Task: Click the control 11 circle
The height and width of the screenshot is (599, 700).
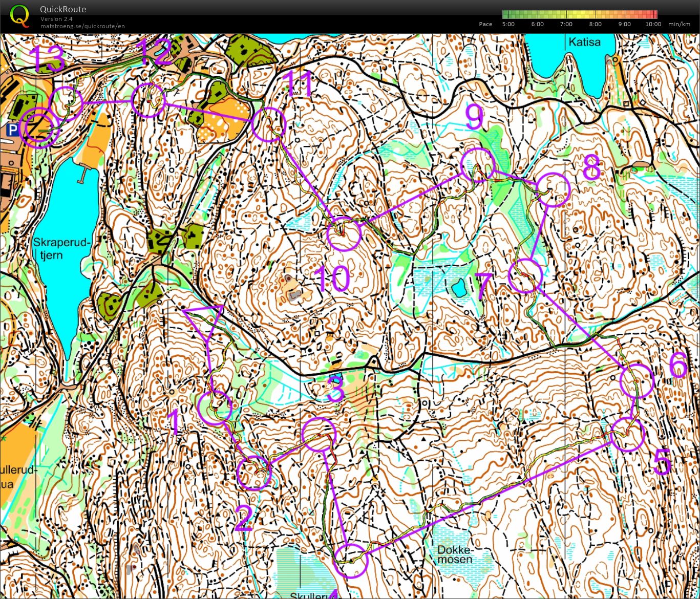Action: click(268, 124)
